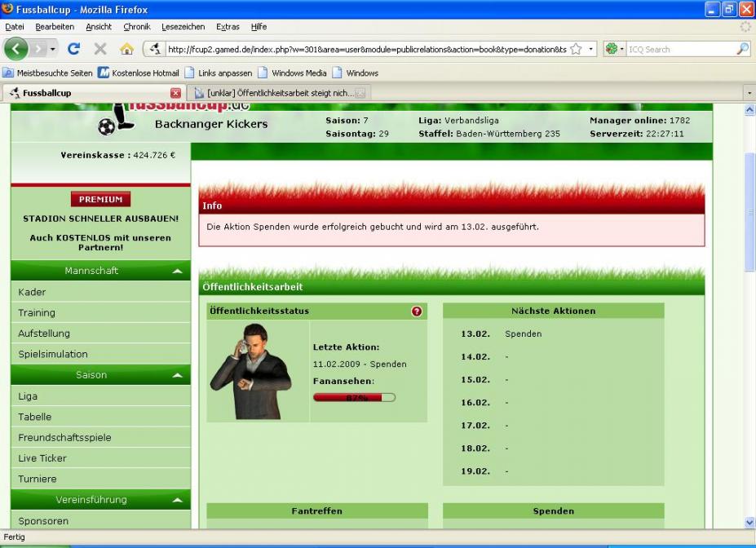Click the red help question mark icon
Screen dimensions: 756x548
click(417, 311)
